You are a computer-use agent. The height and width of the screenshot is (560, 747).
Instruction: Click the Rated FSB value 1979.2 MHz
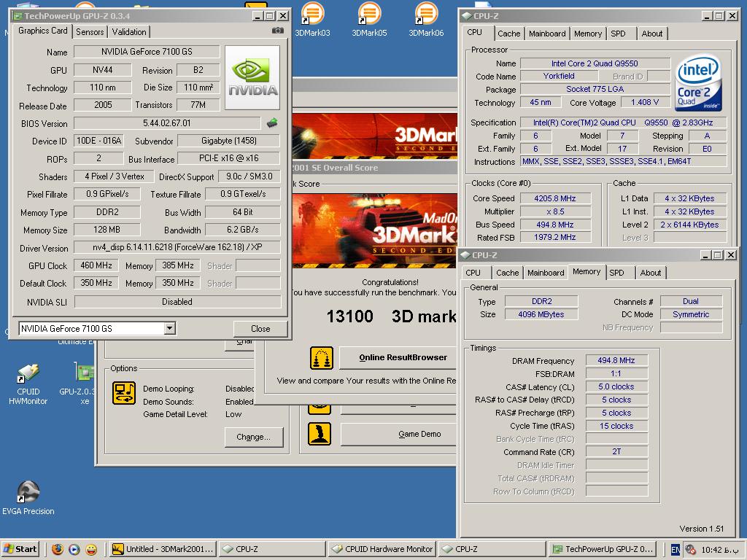pyautogui.click(x=555, y=237)
